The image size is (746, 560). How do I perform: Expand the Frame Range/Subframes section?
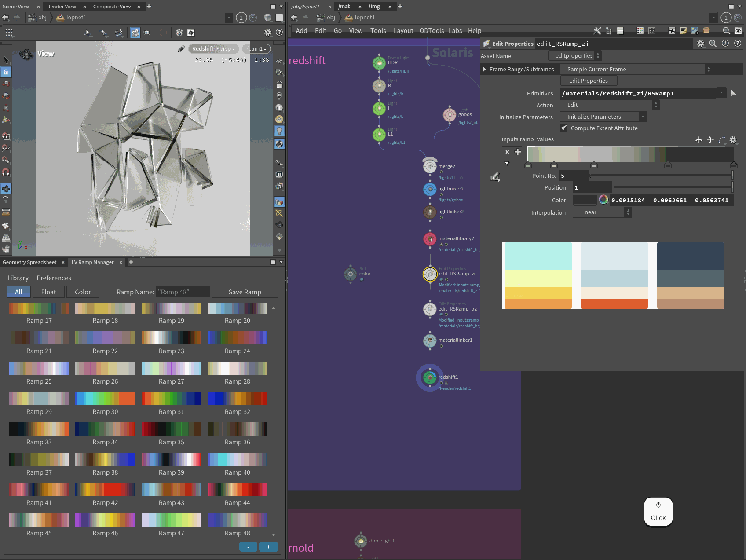[484, 69]
